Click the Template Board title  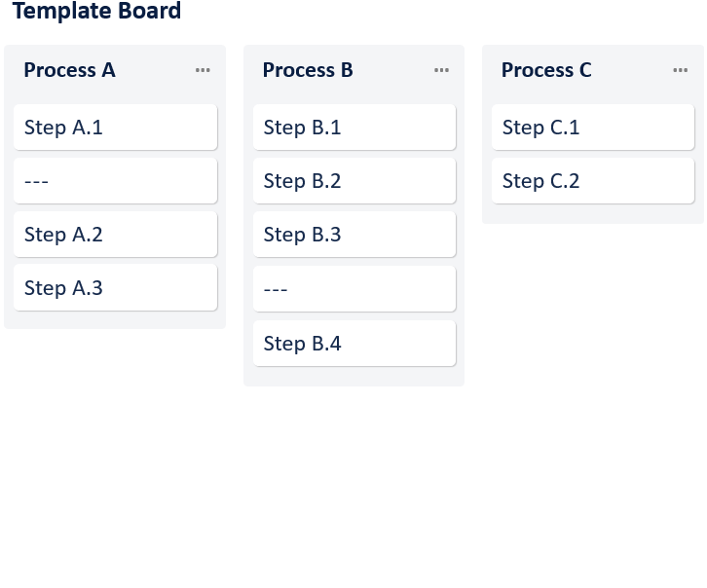pos(96,12)
